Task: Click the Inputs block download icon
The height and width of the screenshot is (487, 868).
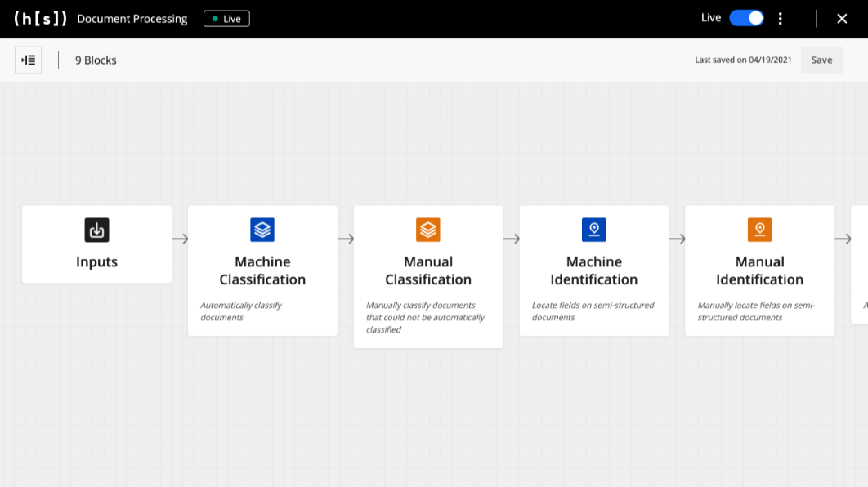Action: pyautogui.click(x=97, y=230)
